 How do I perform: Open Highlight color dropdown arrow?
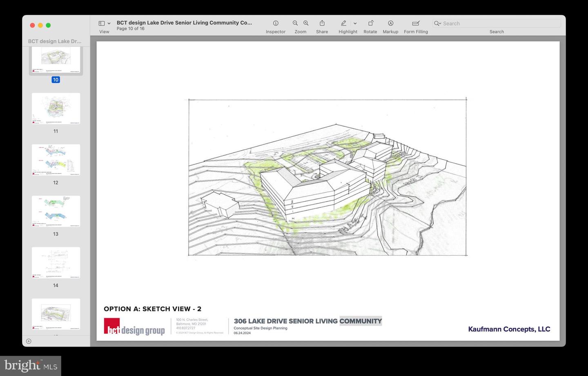355,24
